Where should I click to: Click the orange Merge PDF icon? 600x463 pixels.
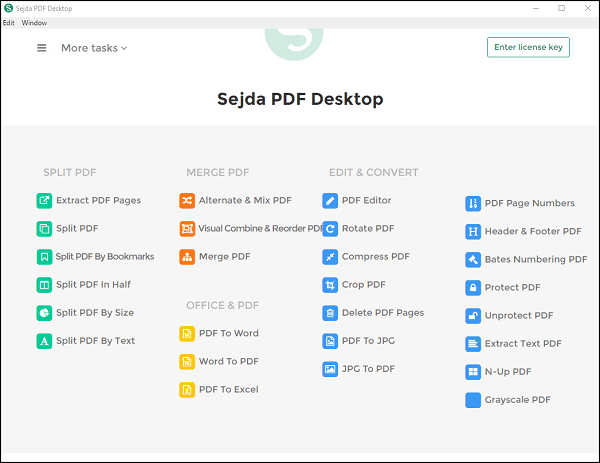tap(187, 257)
